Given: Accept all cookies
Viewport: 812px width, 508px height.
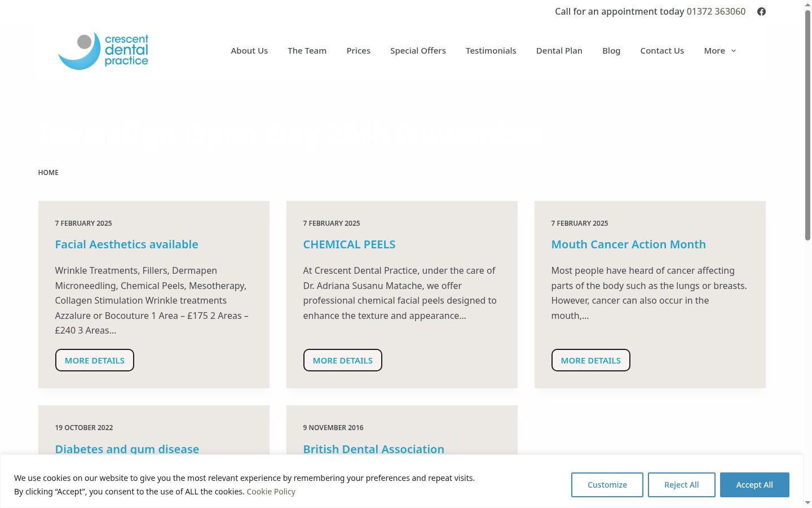Looking at the screenshot, I should 754,485.
